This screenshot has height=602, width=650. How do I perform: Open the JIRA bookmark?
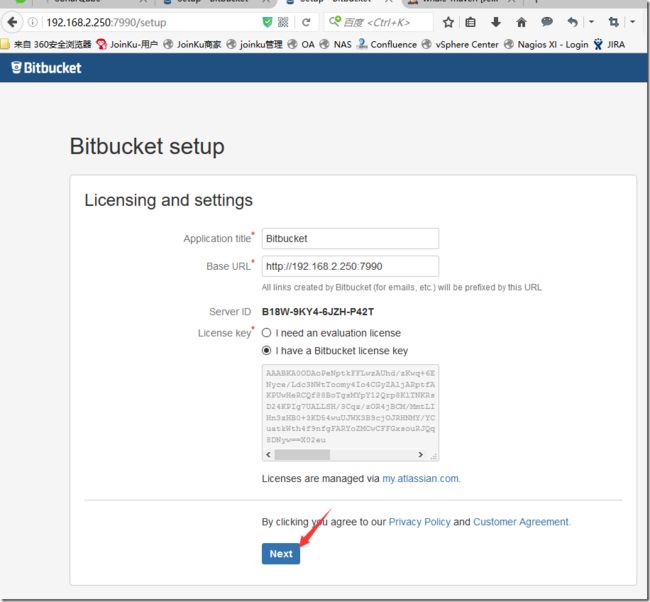click(609, 44)
